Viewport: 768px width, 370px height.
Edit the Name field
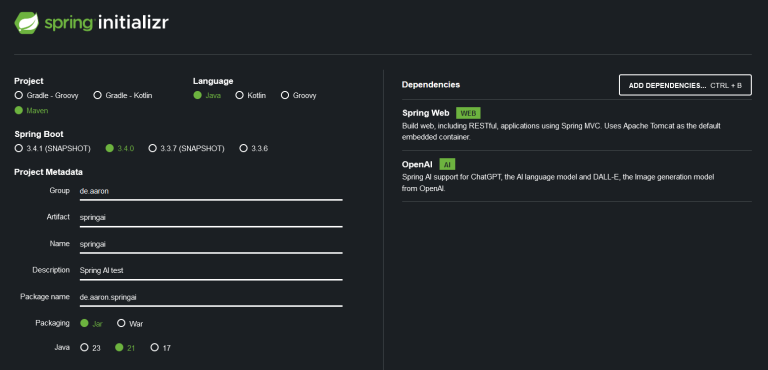point(211,244)
